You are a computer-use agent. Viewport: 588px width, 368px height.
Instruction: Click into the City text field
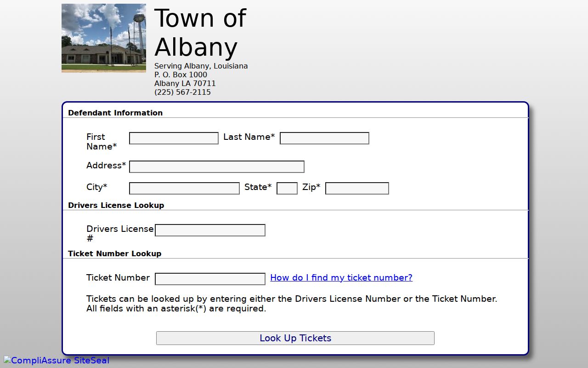coord(184,188)
